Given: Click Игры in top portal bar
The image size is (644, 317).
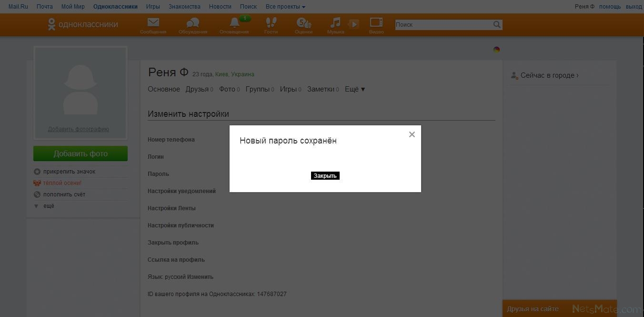Looking at the screenshot, I should pos(153,7).
